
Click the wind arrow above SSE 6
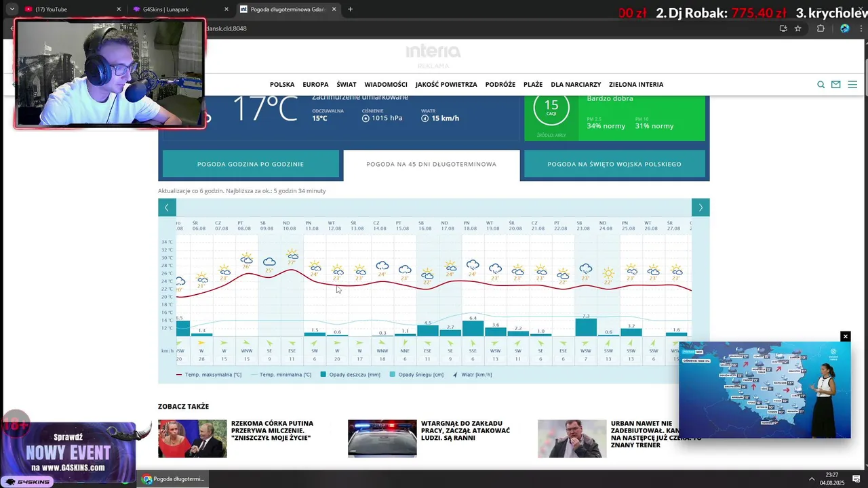tap(473, 343)
